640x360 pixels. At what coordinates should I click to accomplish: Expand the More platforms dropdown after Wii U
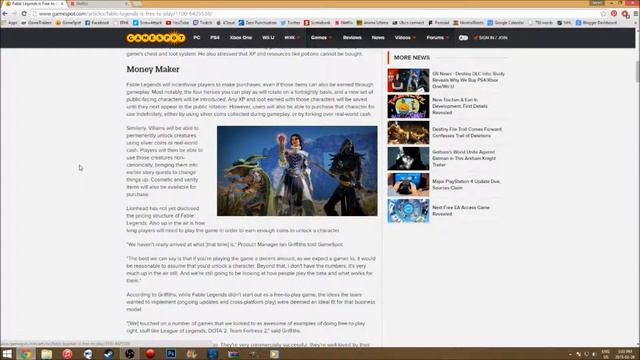point(292,38)
